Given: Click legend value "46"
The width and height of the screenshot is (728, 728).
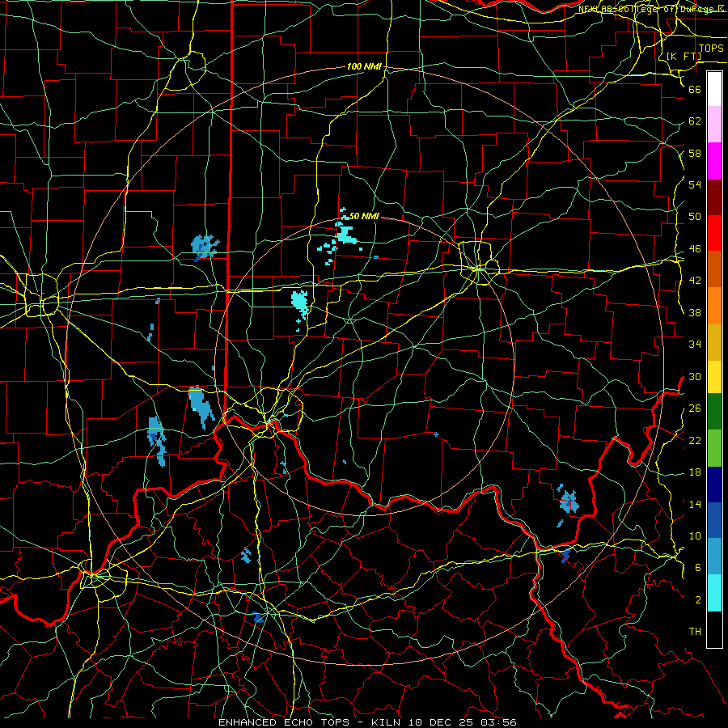Looking at the screenshot, I should (x=695, y=248).
